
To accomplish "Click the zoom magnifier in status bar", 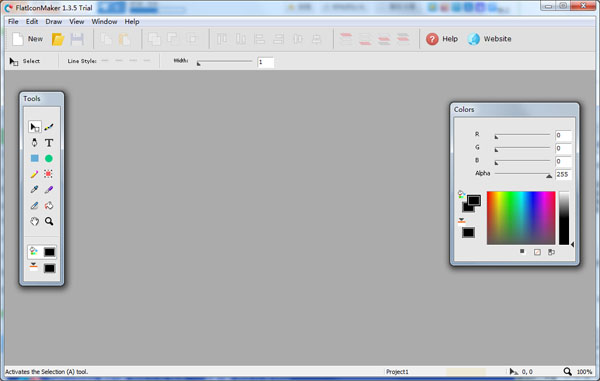I will pyautogui.click(x=567, y=371).
